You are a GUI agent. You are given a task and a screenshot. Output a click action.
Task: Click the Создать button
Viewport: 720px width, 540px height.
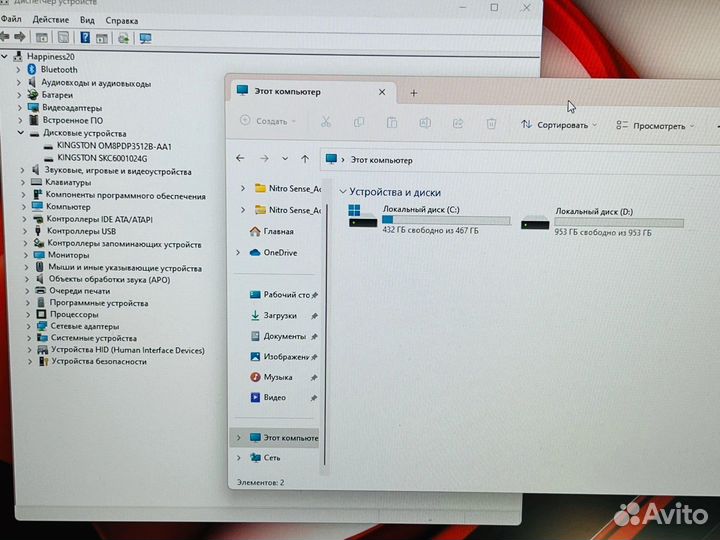268,121
